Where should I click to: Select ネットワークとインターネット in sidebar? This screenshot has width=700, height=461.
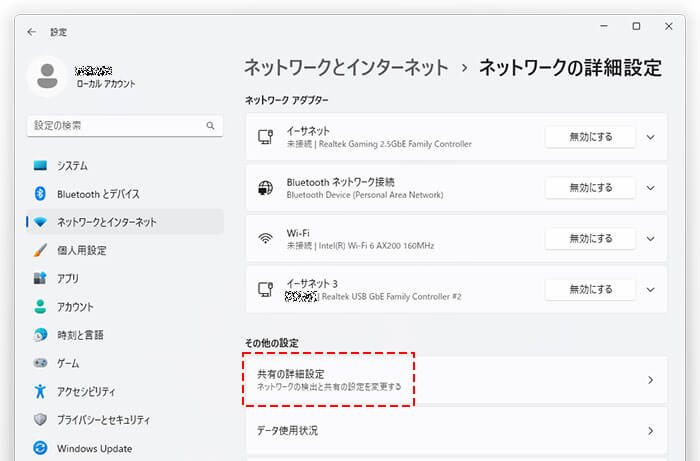pos(125,222)
